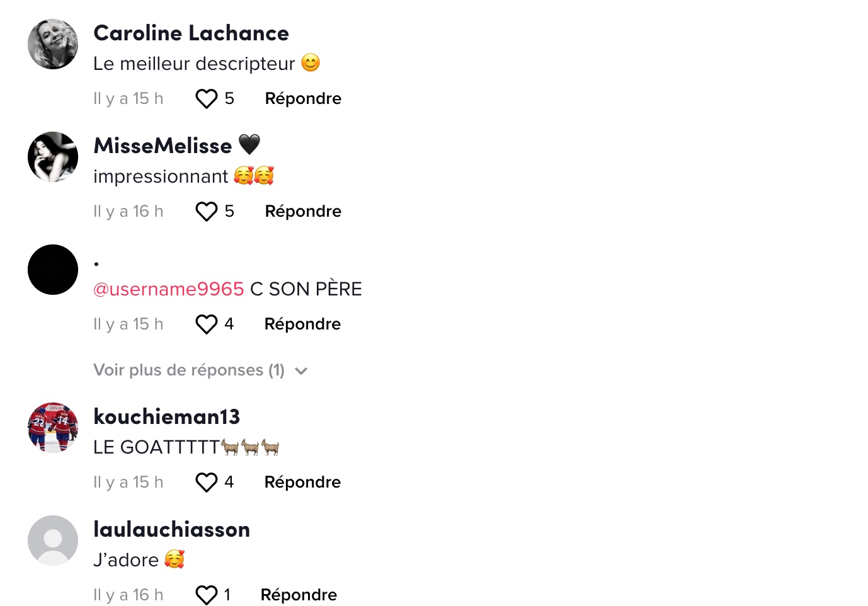Image resolution: width=868 pixels, height=606 pixels.
Task: Reply to the 'C SON PÈRE' comment
Action: (x=302, y=324)
